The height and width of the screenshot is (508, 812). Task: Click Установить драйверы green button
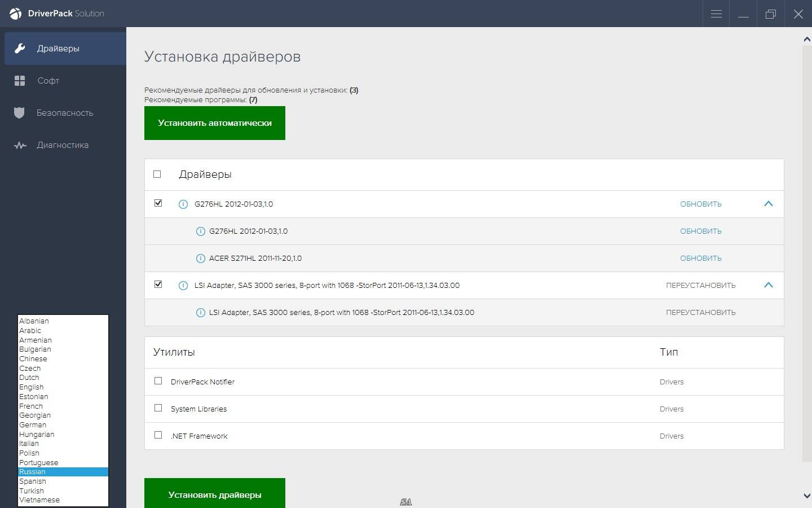pyautogui.click(x=215, y=493)
